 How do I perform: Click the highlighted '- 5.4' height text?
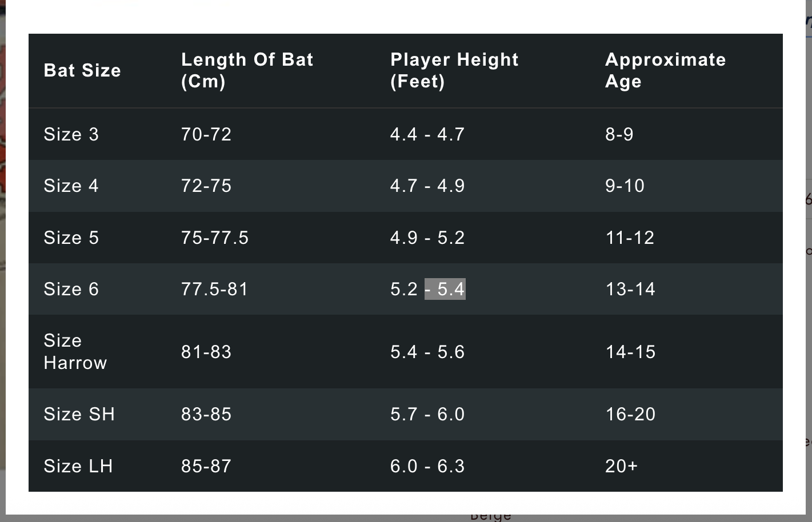pyautogui.click(x=445, y=289)
